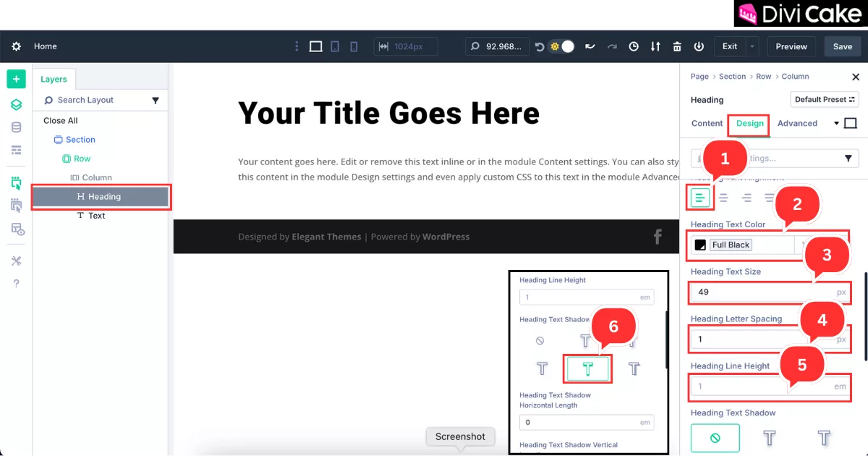Select center heading text alignment
868x456 pixels.
point(723,198)
